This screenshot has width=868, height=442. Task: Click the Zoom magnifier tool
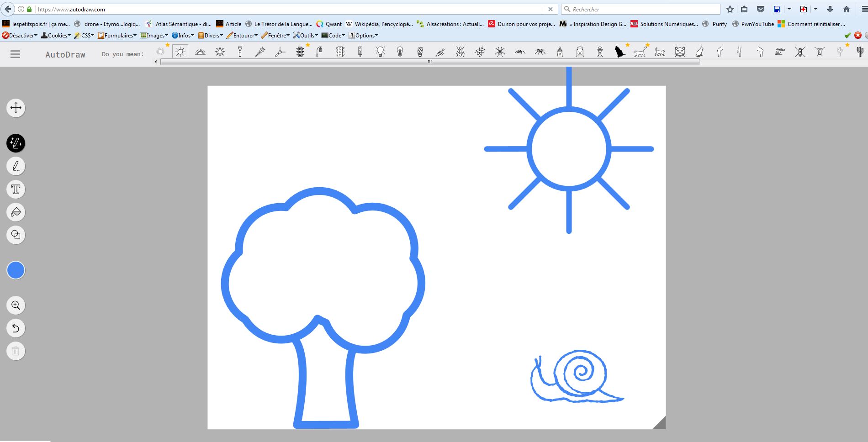pyautogui.click(x=16, y=305)
